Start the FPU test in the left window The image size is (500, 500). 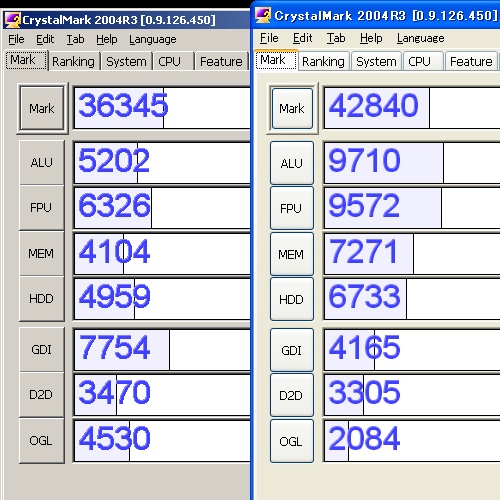(x=42, y=207)
